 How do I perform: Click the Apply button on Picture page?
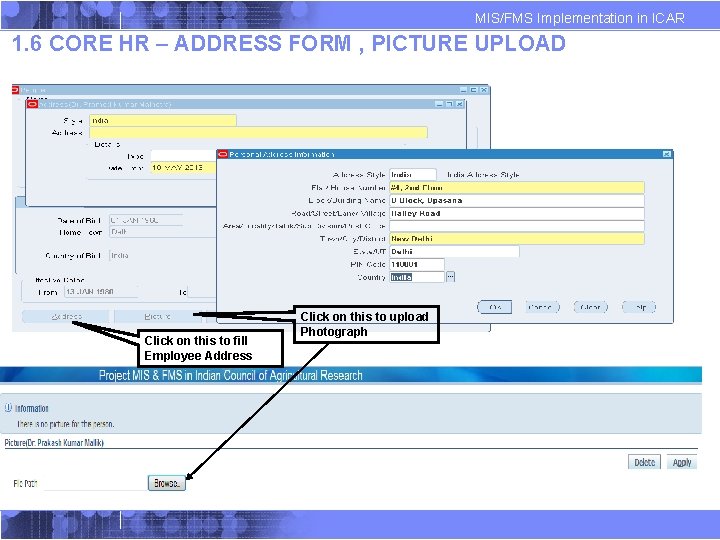[x=682, y=462]
